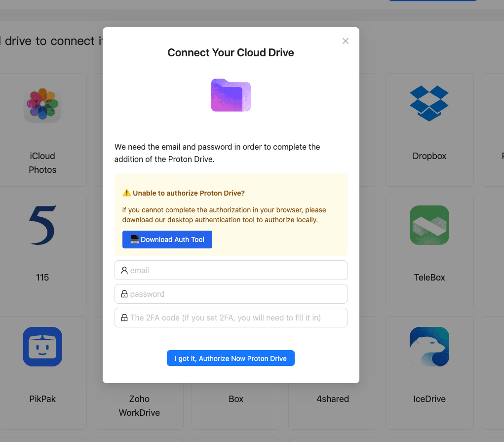This screenshot has height=442, width=504.
Task: Click the 2FA code input field
Action: point(231,318)
